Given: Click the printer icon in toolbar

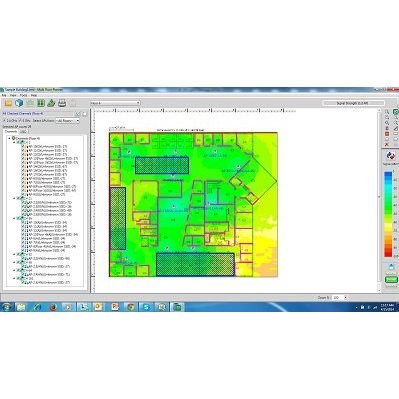Looking at the screenshot, I should pos(62,103).
